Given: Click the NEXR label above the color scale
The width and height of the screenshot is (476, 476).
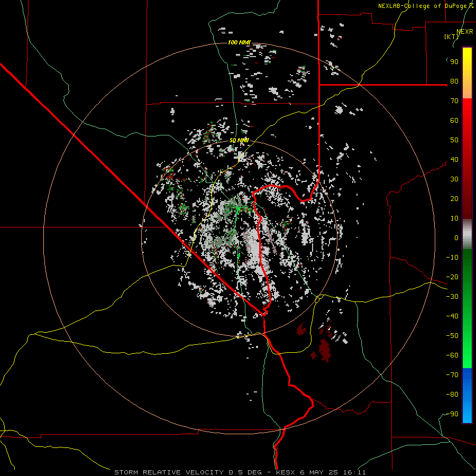Looking at the screenshot, I should (465, 31).
